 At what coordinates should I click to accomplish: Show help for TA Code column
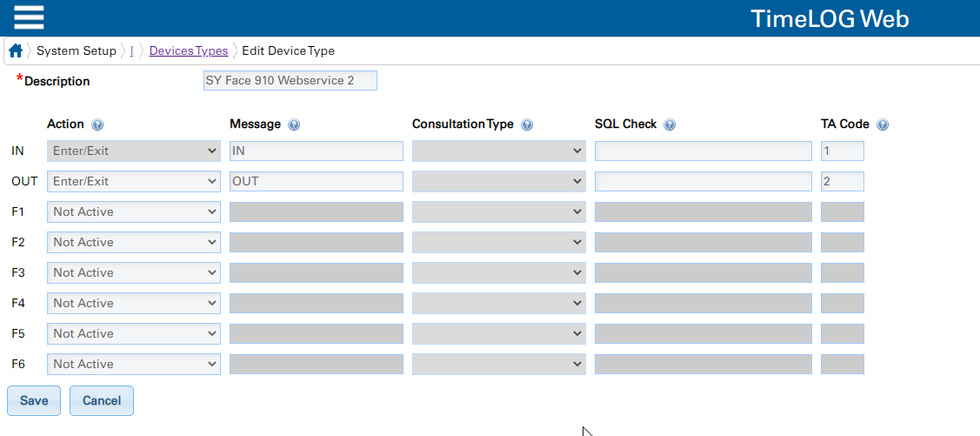pos(883,124)
